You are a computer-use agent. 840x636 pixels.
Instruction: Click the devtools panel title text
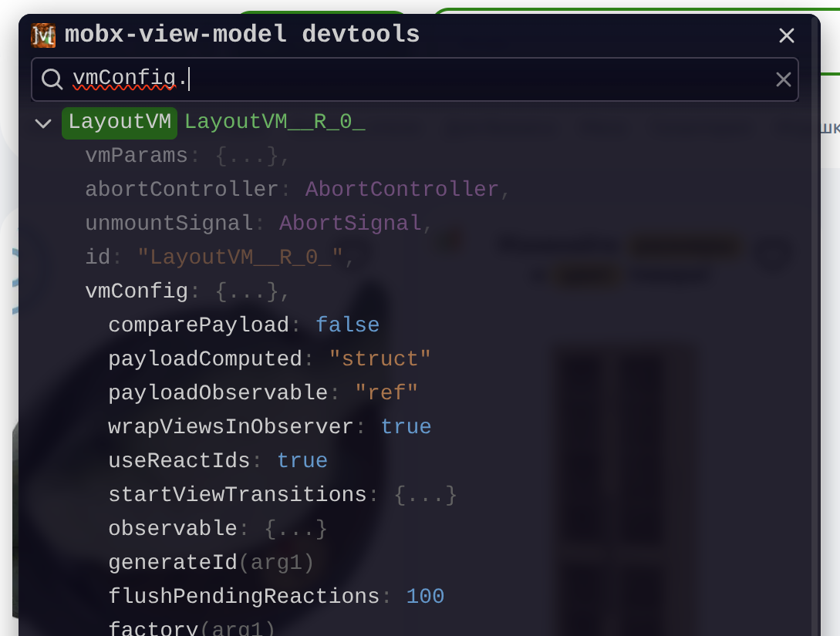(x=242, y=35)
